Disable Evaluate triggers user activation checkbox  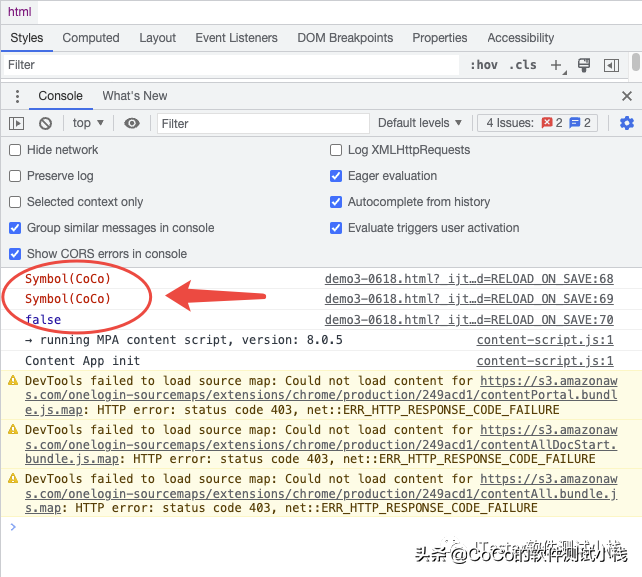(x=336, y=228)
